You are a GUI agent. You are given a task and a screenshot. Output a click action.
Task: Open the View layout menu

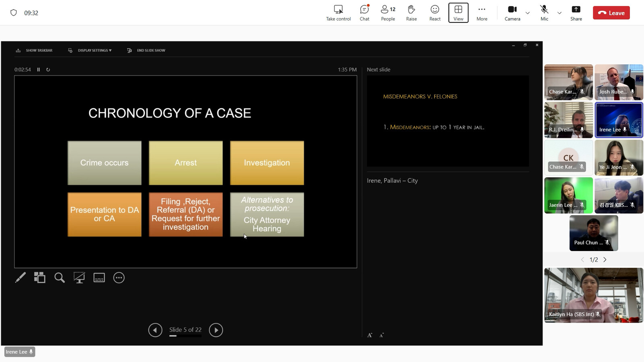coord(458,13)
